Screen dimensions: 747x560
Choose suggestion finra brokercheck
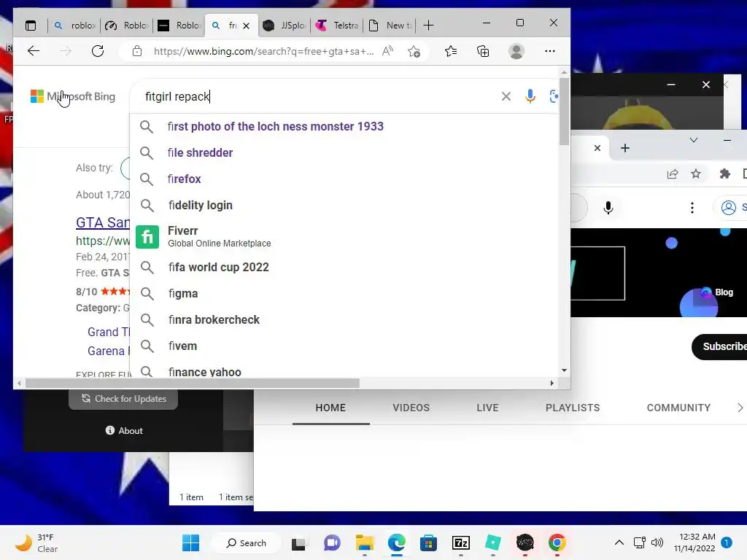click(x=344, y=320)
